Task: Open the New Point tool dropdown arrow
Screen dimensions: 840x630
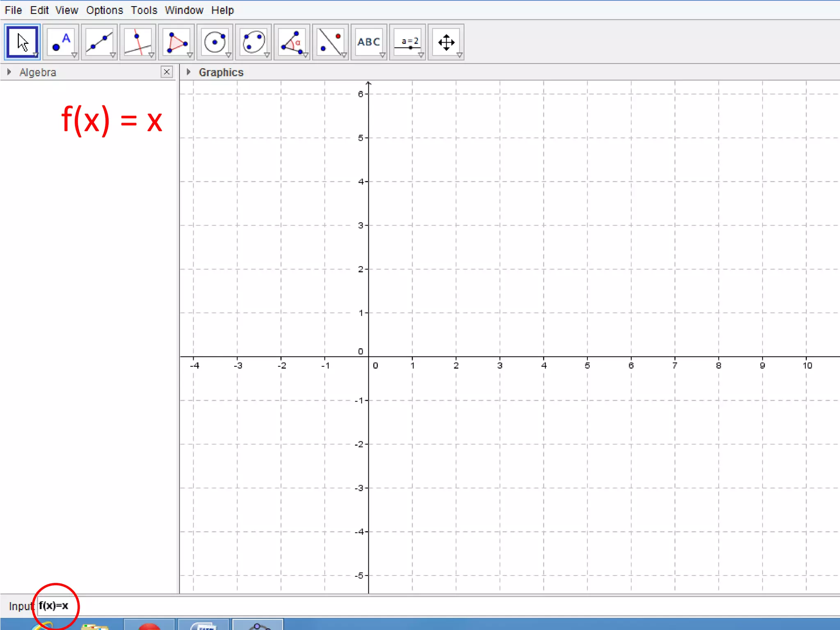Action: (x=74, y=55)
